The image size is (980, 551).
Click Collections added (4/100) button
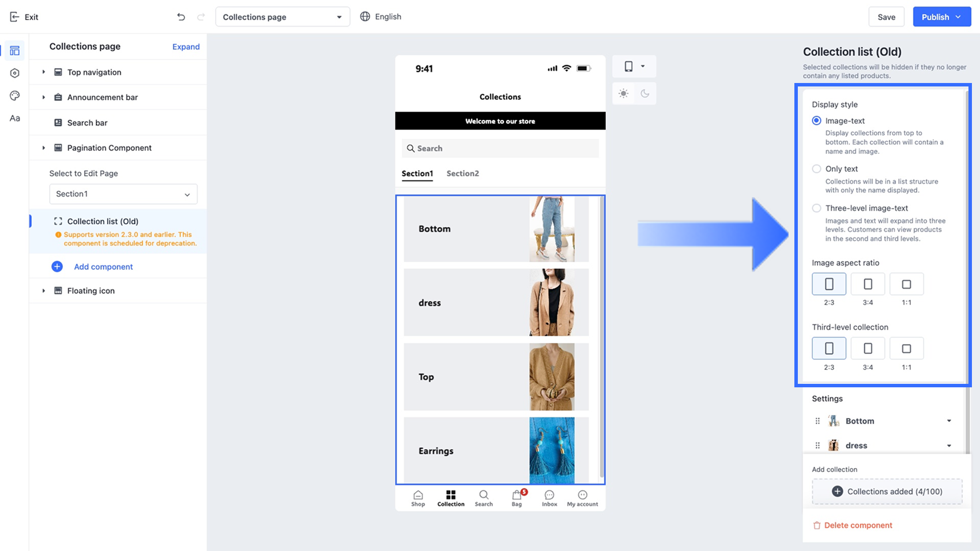(x=887, y=492)
